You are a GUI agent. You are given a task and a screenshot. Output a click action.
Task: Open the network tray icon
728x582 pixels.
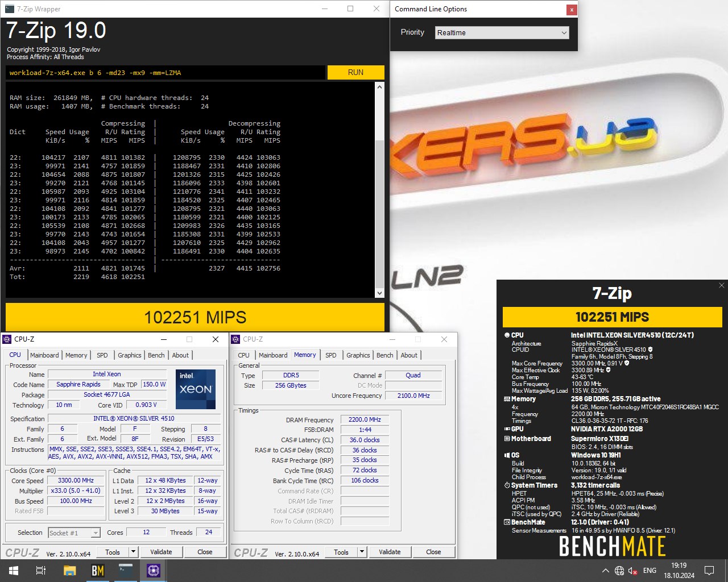click(619, 571)
